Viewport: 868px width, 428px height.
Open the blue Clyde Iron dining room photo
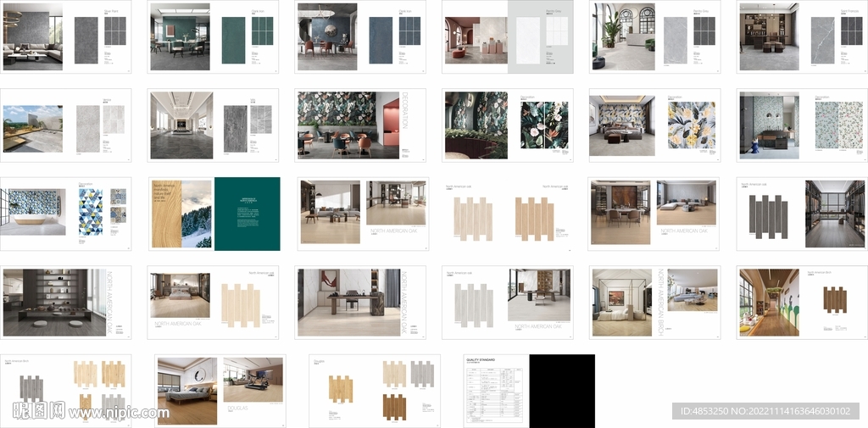tap(327, 36)
